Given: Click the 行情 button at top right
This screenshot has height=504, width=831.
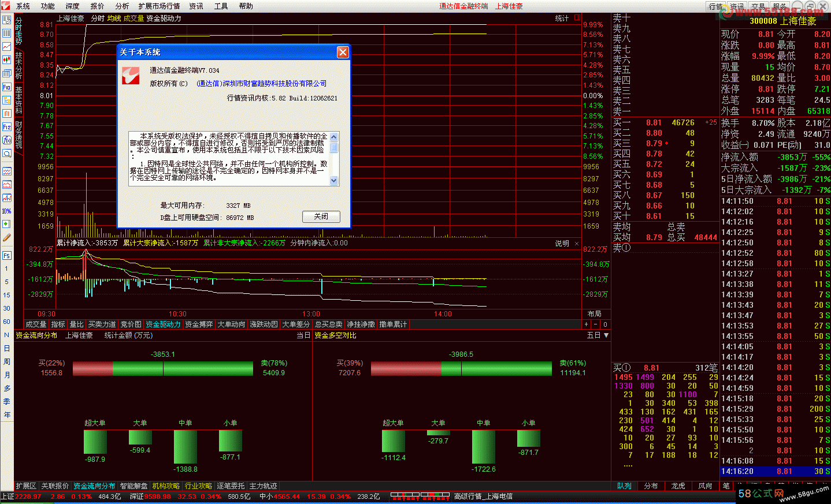Looking at the screenshot, I should 716,6.
